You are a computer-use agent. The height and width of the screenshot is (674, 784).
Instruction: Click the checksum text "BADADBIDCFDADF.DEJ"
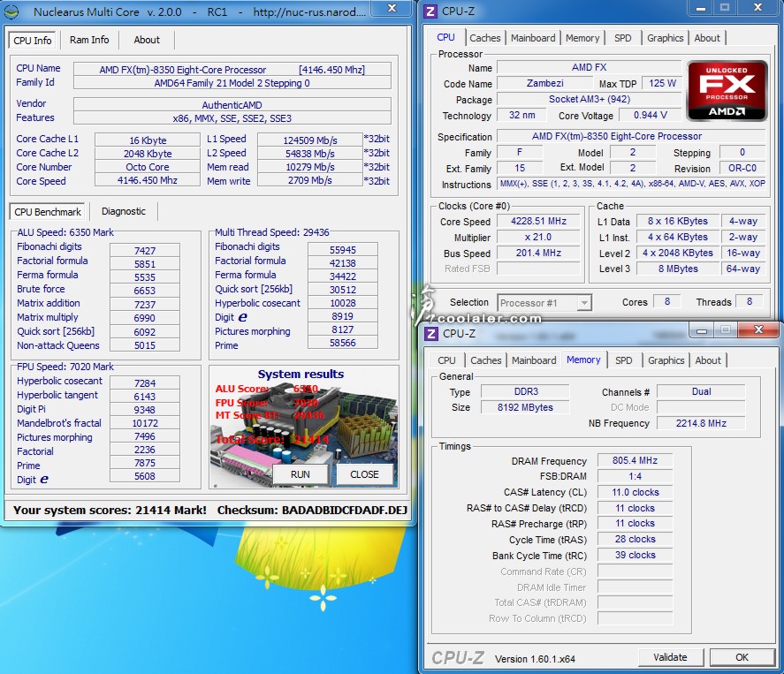pos(345,510)
